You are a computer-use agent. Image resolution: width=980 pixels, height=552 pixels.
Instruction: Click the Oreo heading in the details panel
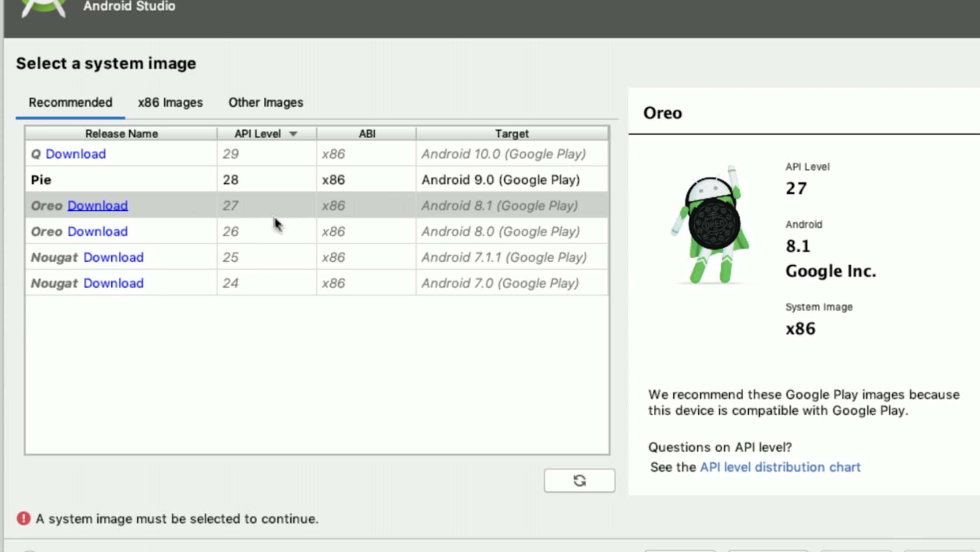663,113
